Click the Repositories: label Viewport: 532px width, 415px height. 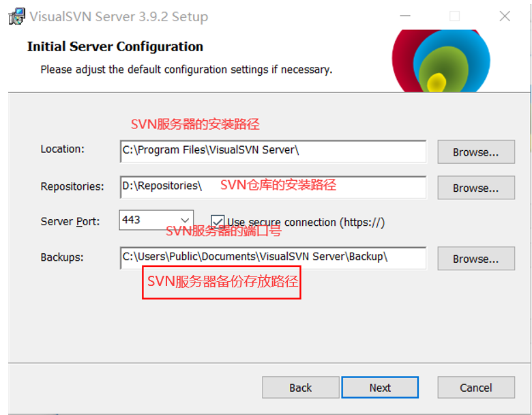(x=72, y=186)
